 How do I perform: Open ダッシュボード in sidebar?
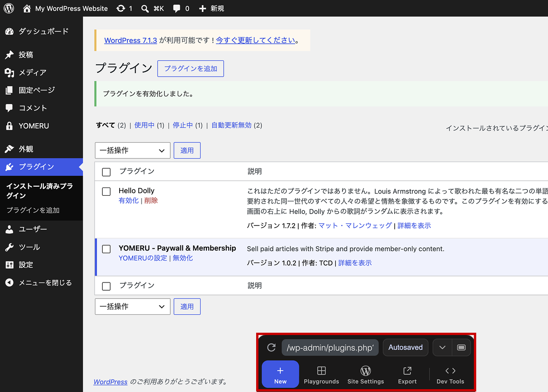pos(41,31)
